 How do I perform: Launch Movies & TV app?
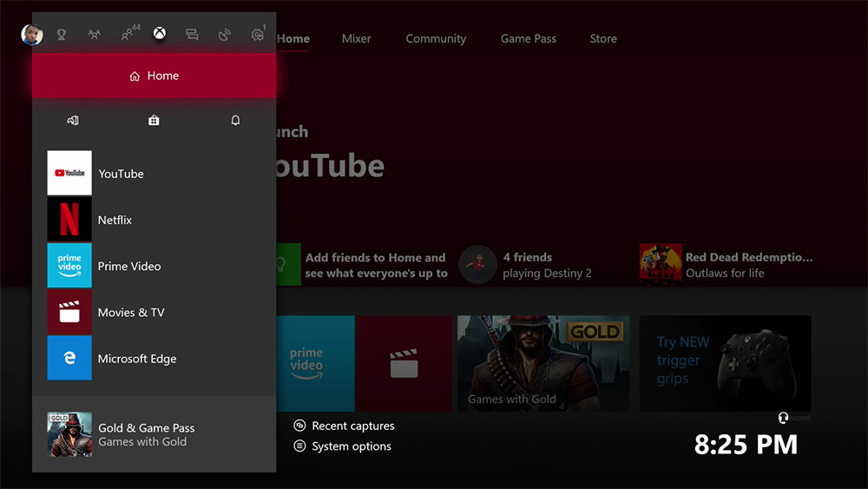pyautogui.click(x=154, y=312)
